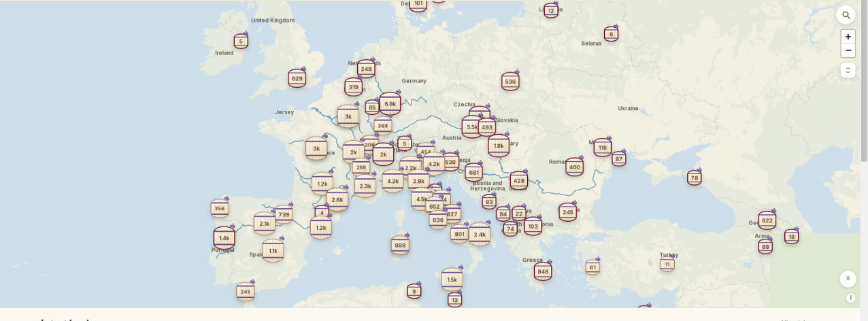Screen dimensions: 868x321
Task: Select the 493 cluster near Slovakia
Action: coord(486,127)
